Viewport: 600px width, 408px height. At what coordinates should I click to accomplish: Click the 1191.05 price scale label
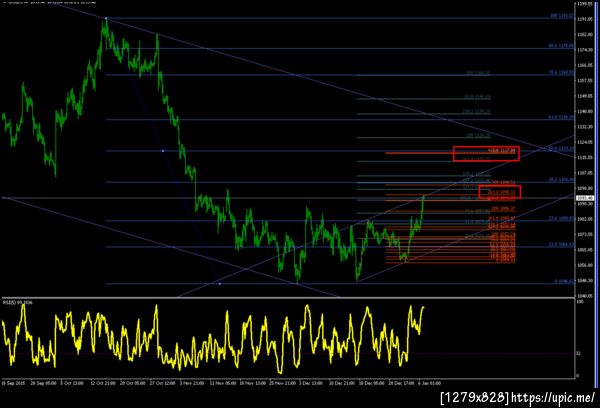pos(585,19)
